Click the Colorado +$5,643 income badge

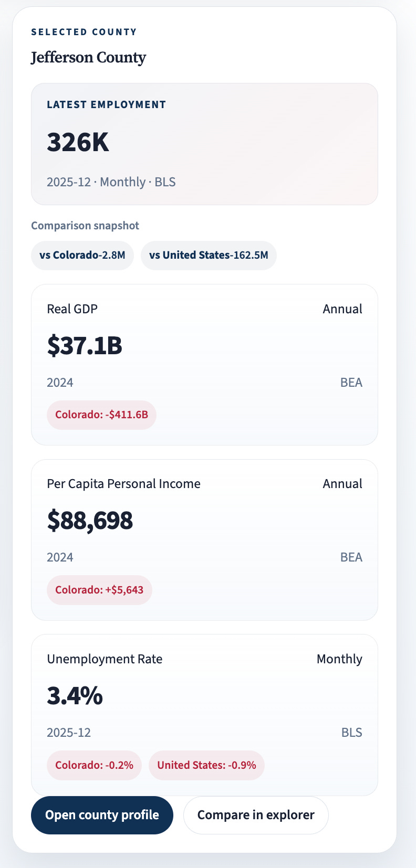pyautogui.click(x=99, y=590)
